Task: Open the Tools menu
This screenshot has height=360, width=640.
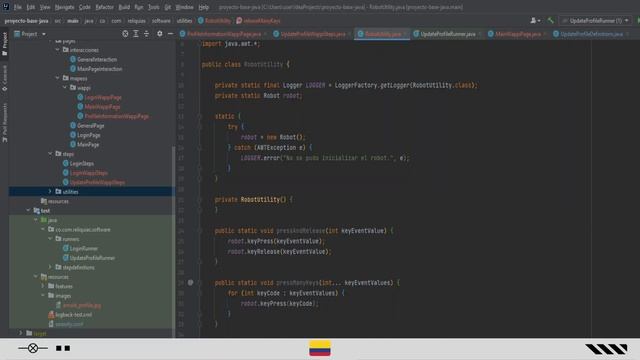Action: click(153, 7)
